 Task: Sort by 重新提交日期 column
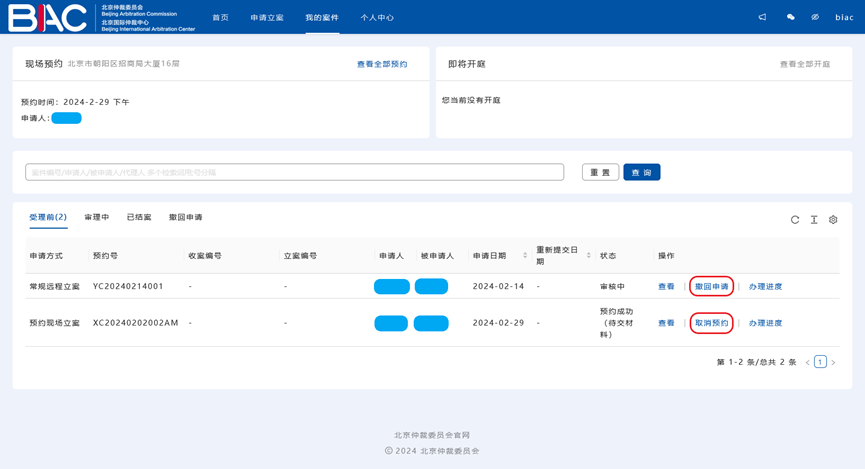[588, 256]
